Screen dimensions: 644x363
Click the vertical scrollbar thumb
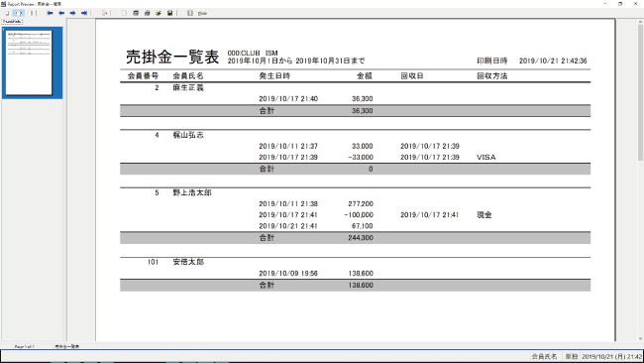tap(640, 92)
